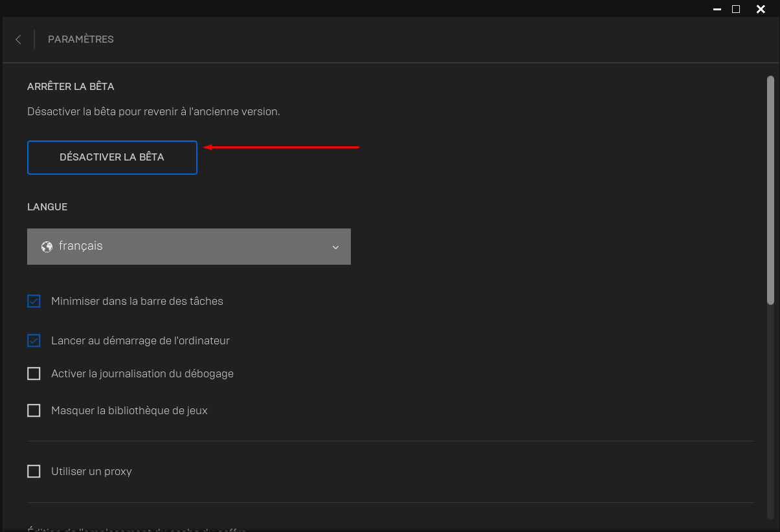Select the PARAMÈTRES title text
780x532 pixels.
point(80,39)
